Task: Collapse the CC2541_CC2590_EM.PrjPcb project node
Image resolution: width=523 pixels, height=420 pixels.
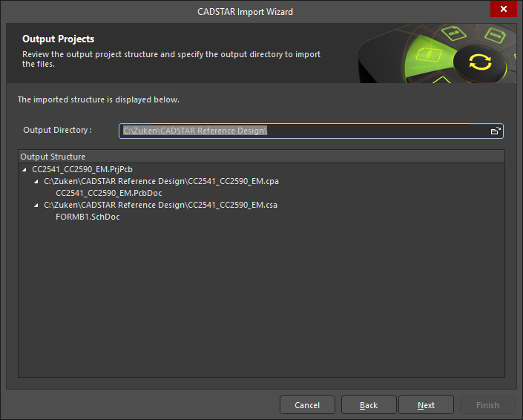Action: [x=24, y=169]
